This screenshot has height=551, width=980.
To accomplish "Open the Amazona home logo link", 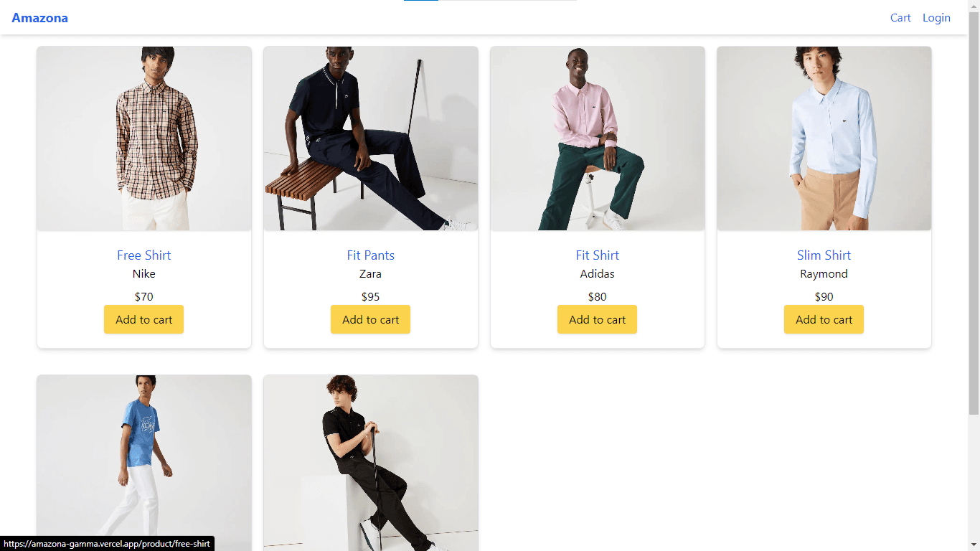I will coord(39,18).
